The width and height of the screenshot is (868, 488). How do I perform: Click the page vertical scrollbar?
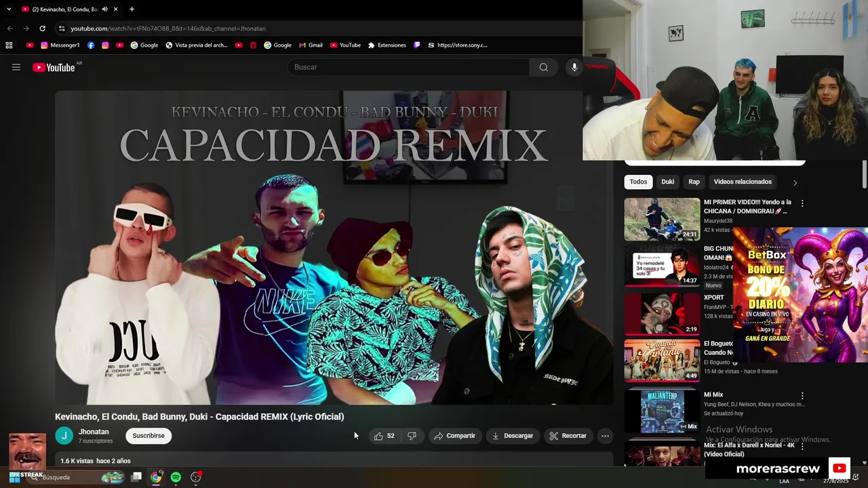click(864, 175)
